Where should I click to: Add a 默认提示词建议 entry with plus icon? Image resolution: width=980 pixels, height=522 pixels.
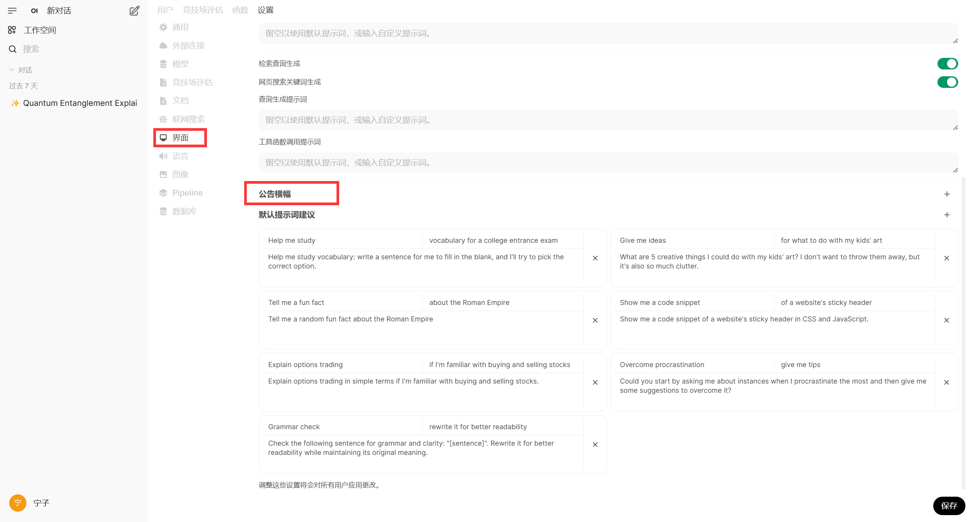[947, 215]
